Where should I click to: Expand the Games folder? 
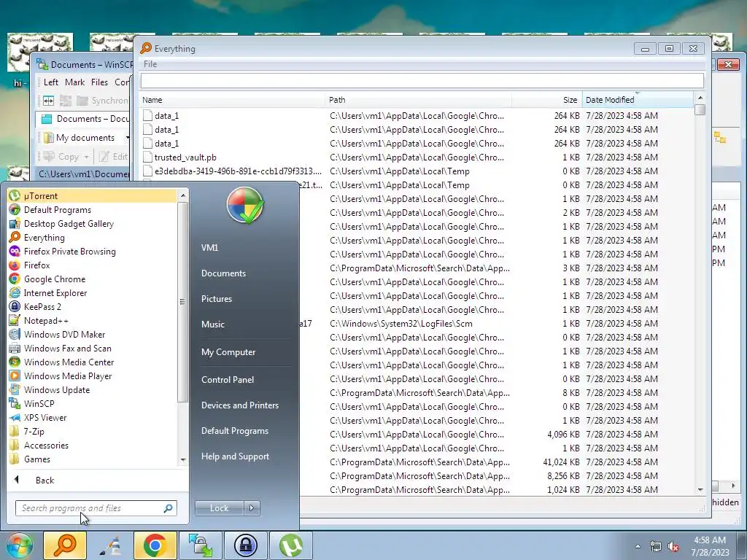tap(93, 459)
